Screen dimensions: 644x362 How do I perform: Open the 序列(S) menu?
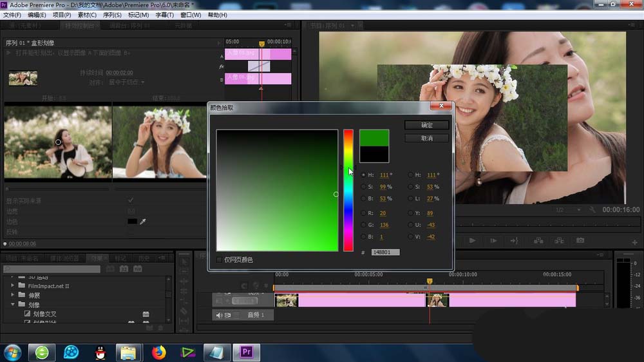point(112,15)
